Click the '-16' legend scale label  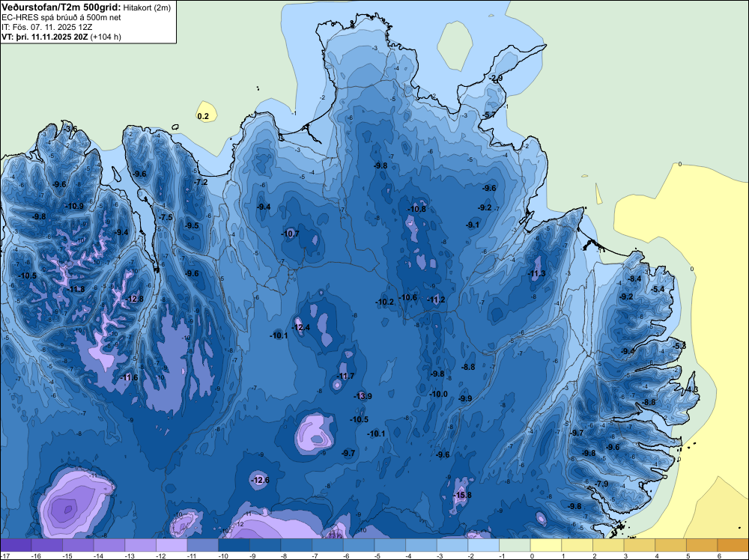point(35,556)
